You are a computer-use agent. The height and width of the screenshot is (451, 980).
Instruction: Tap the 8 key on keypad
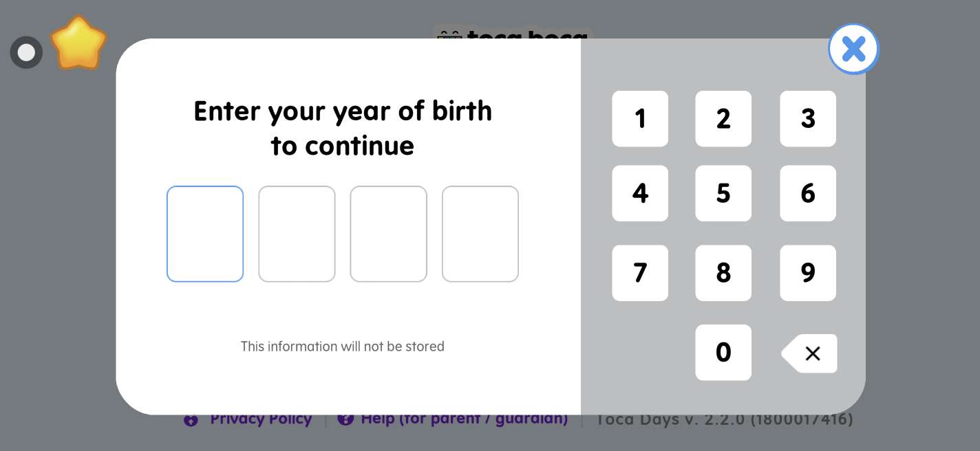point(723,273)
